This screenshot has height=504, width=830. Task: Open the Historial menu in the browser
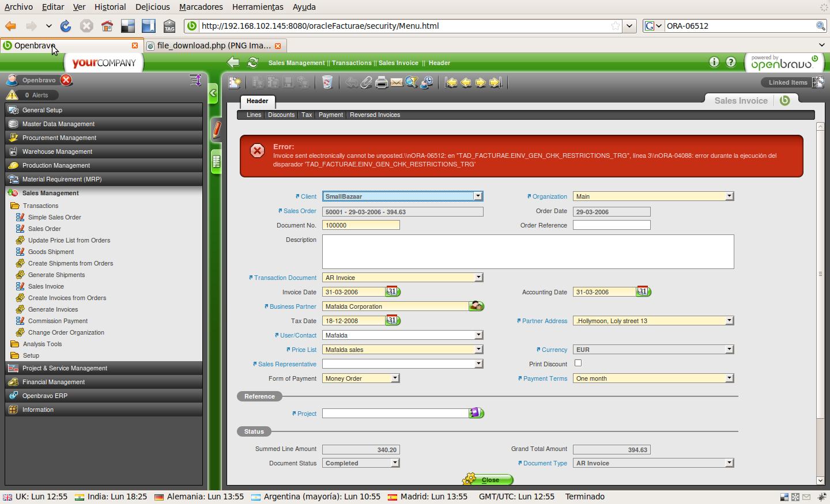pyautogui.click(x=110, y=7)
